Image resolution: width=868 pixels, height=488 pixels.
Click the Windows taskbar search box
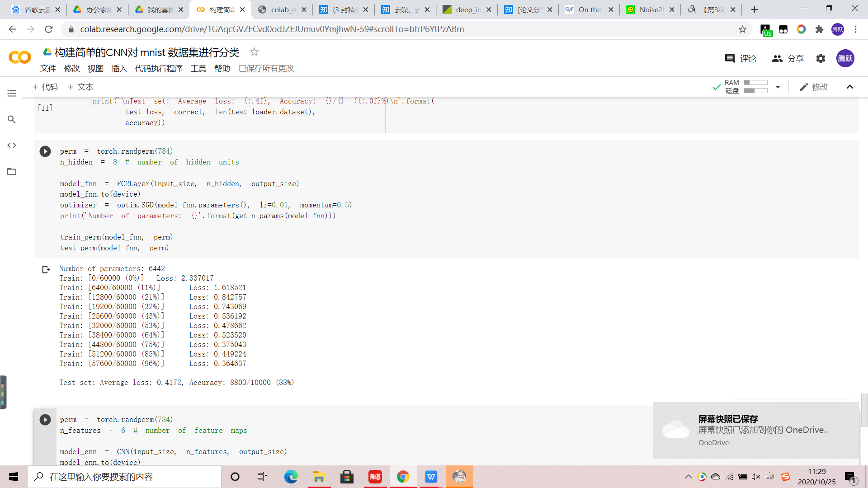(x=124, y=477)
